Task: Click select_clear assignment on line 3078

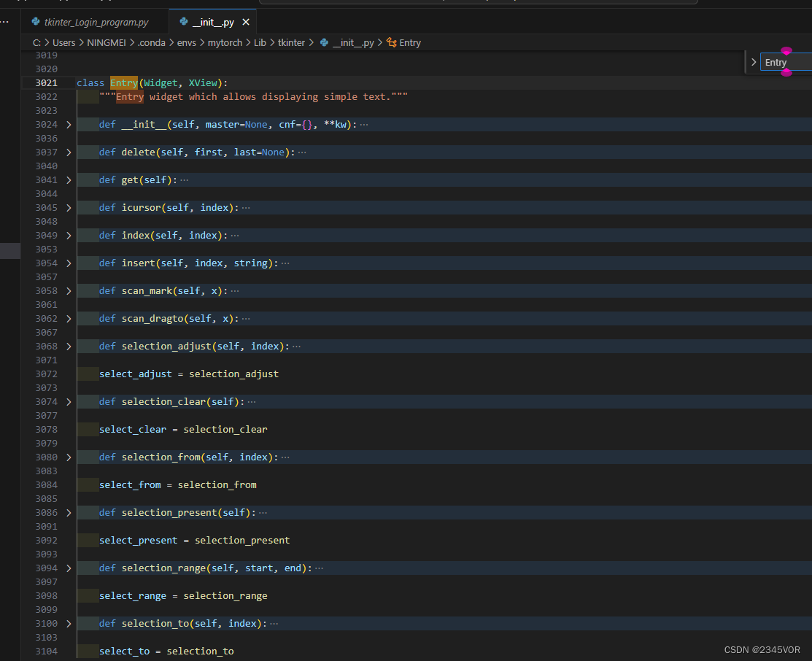Action: click(x=183, y=430)
